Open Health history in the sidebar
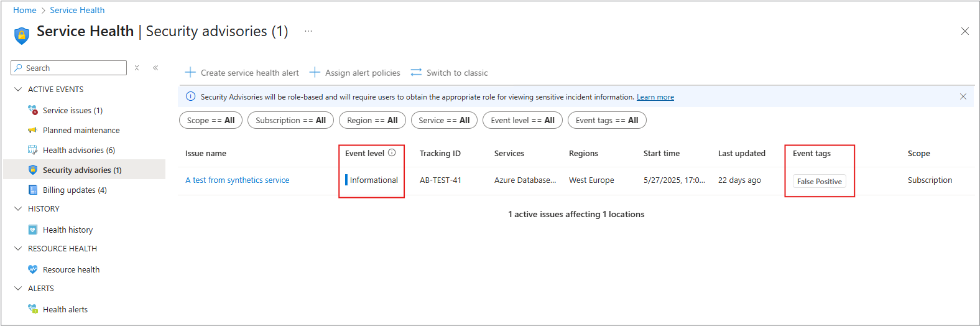Viewport: 980px width, 326px height. (67, 230)
